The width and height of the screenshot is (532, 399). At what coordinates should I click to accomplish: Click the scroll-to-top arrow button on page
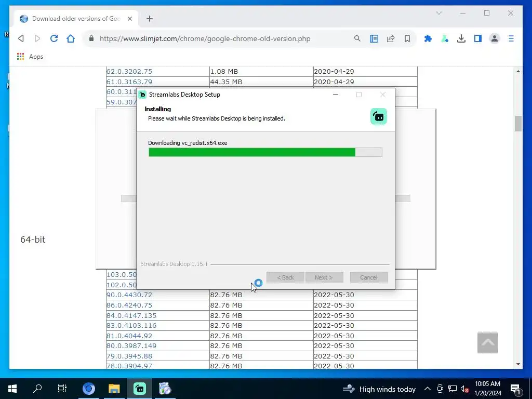click(487, 342)
